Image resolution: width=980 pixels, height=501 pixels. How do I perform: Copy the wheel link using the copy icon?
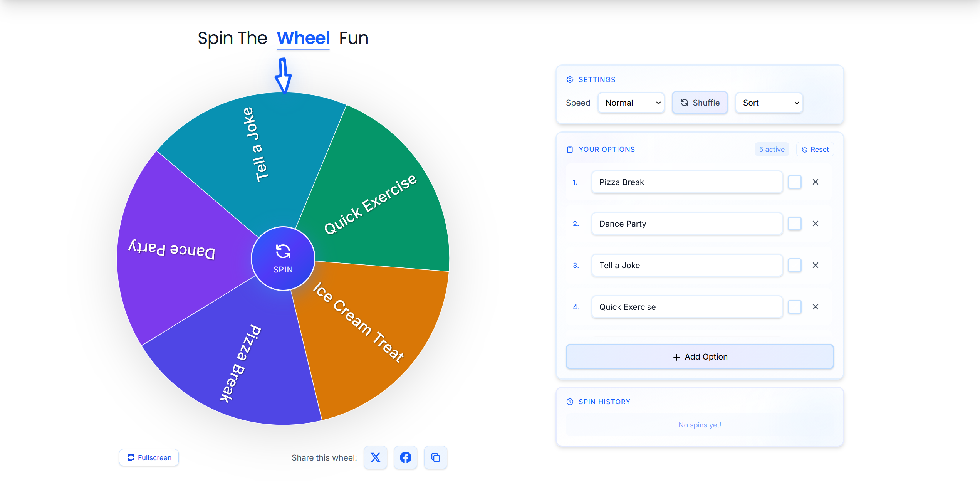[435, 457]
